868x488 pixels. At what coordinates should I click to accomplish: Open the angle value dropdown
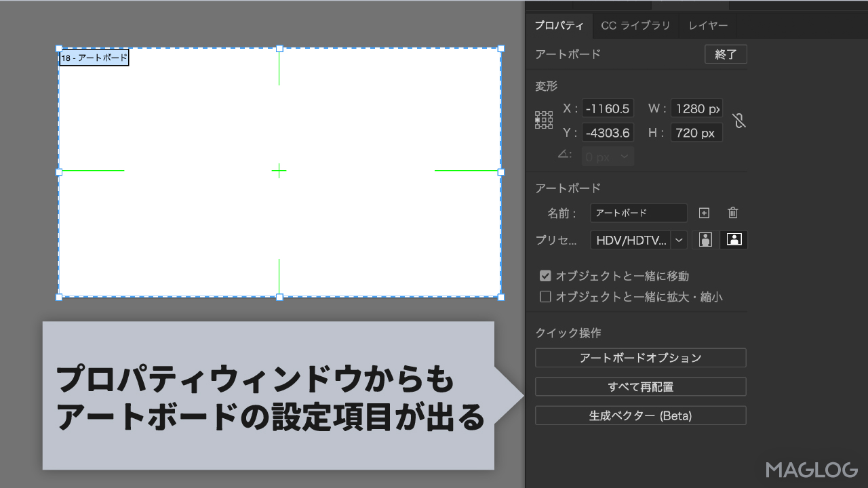click(624, 156)
